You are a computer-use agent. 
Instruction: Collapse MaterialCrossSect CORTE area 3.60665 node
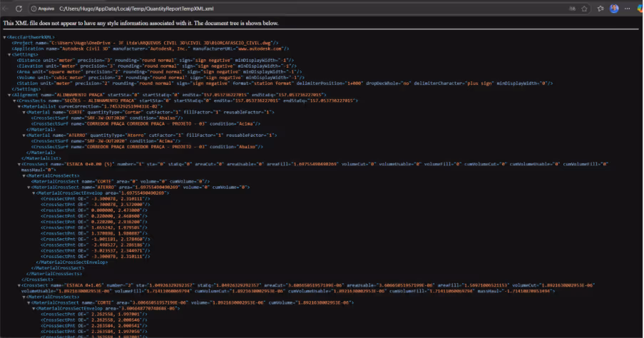click(29, 302)
